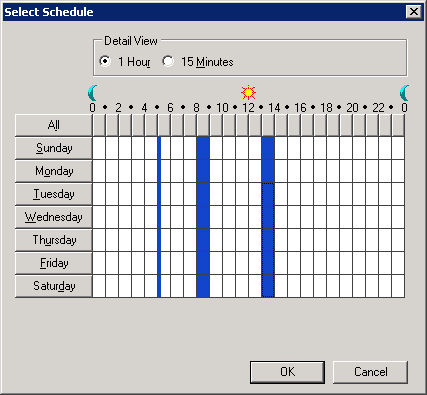This screenshot has height=395, width=427.
Task: Click the Monday cell at hour 18
Action: (333, 171)
